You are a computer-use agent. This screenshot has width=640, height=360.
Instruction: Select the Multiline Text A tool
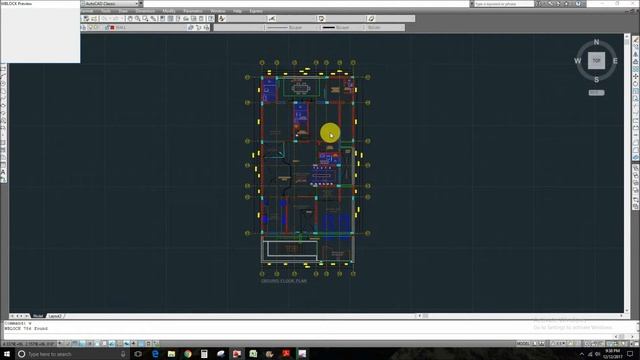(x=3, y=172)
